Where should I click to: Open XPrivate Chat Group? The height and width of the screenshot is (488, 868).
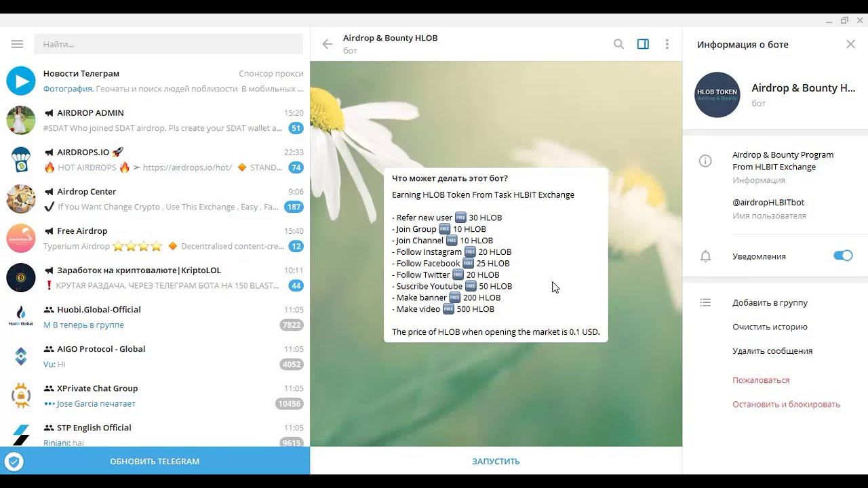coord(155,395)
